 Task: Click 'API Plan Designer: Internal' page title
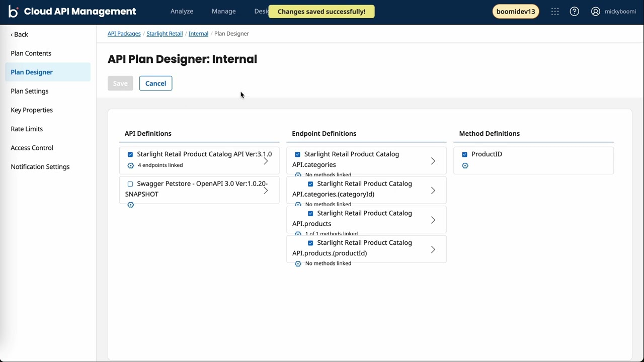click(182, 59)
